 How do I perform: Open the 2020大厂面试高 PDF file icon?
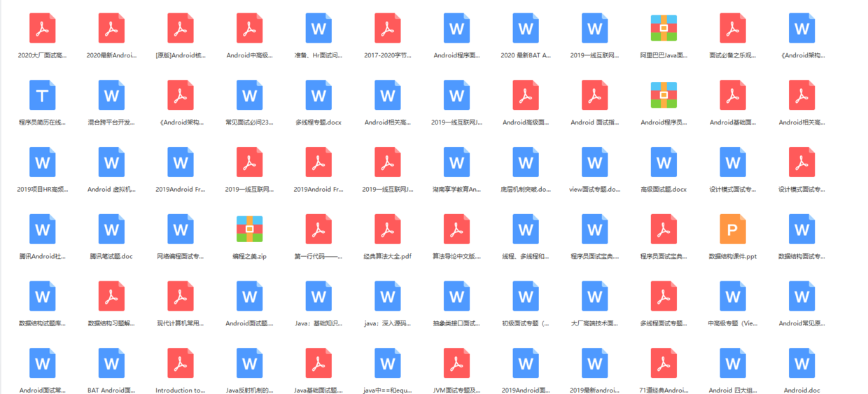(42, 28)
